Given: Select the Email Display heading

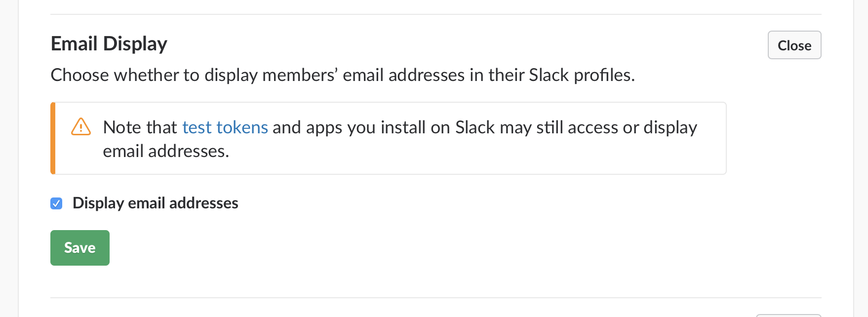Looking at the screenshot, I should pyautogui.click(x=109, y=44).
